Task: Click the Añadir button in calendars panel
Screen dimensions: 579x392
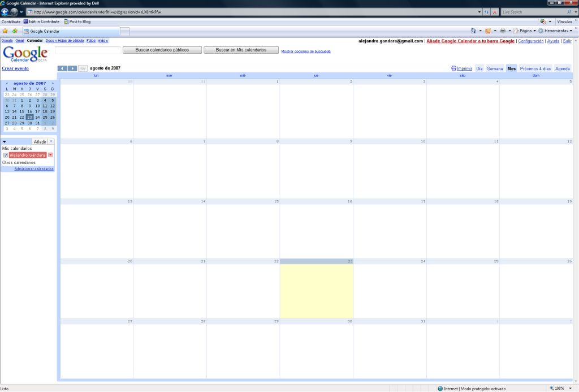Action: (40, 142)
